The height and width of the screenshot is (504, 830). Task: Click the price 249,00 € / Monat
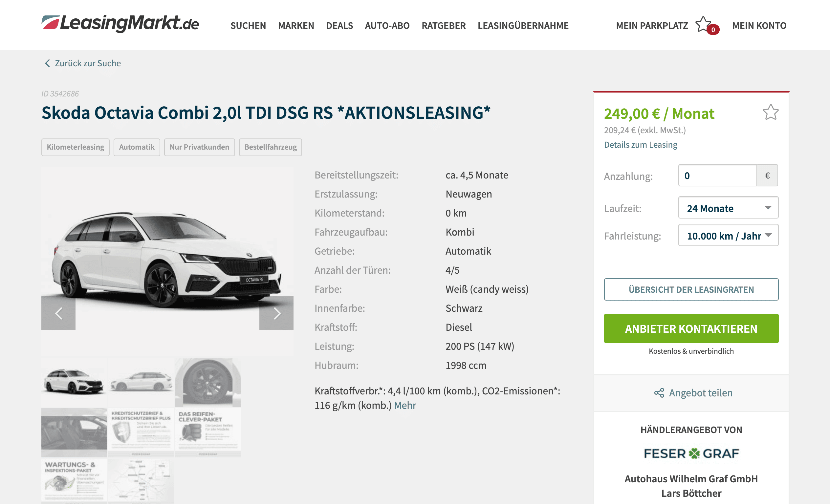[x=659, y=114]
